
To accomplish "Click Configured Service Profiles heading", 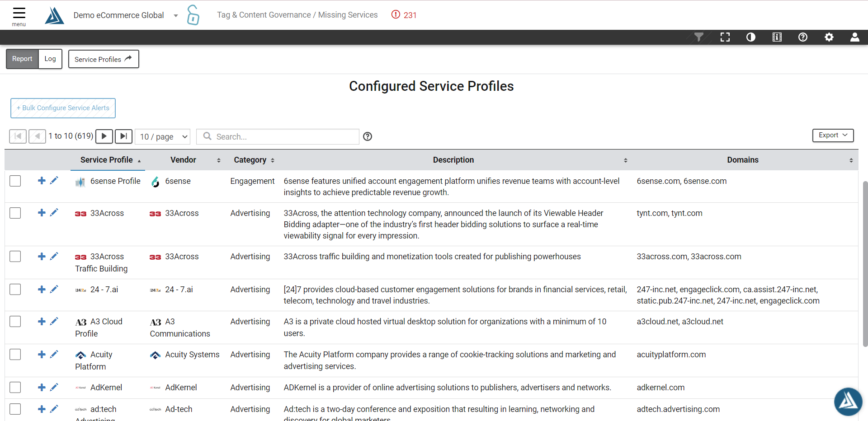I will pos(431,86).
